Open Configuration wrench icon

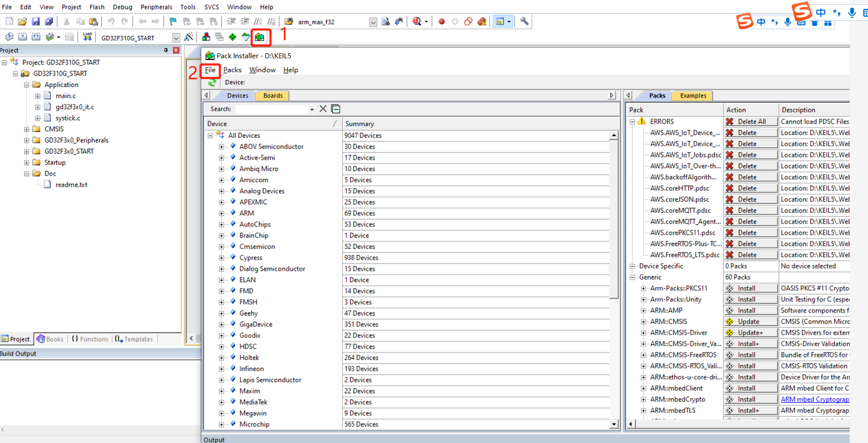point(524,21)
